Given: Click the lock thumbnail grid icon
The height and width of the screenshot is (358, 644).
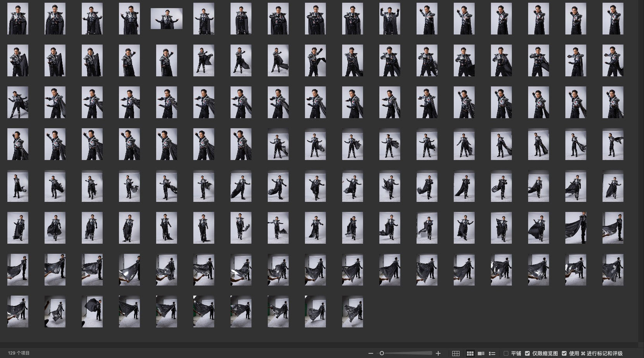Looking at the screenshot, I should (x=456, y=353).
